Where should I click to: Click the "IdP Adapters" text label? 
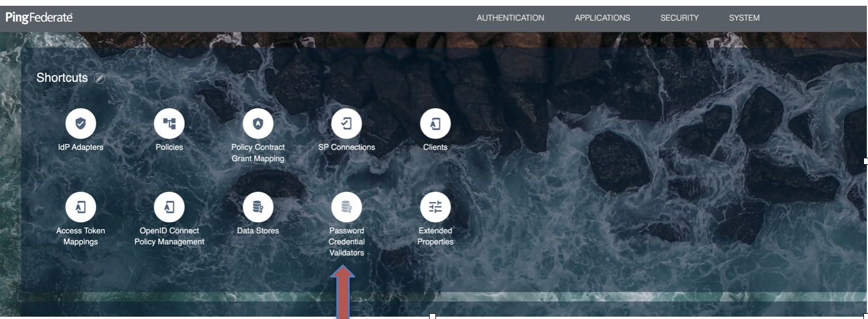click(81, 147)
